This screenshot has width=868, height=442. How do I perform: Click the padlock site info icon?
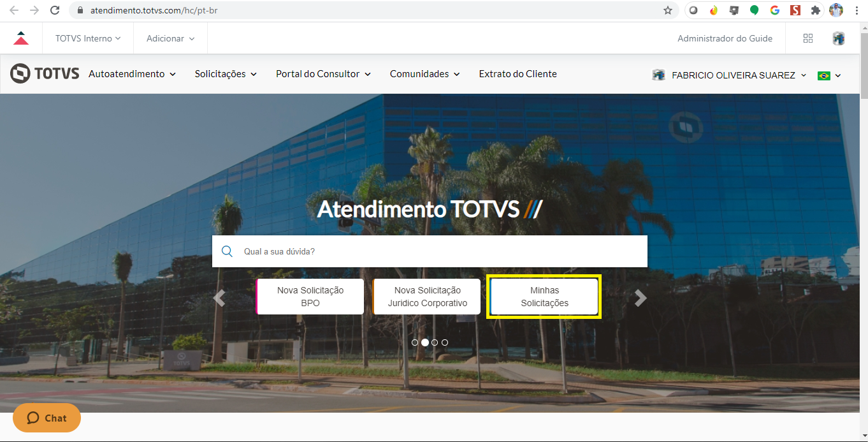click(x=80, y=10)
